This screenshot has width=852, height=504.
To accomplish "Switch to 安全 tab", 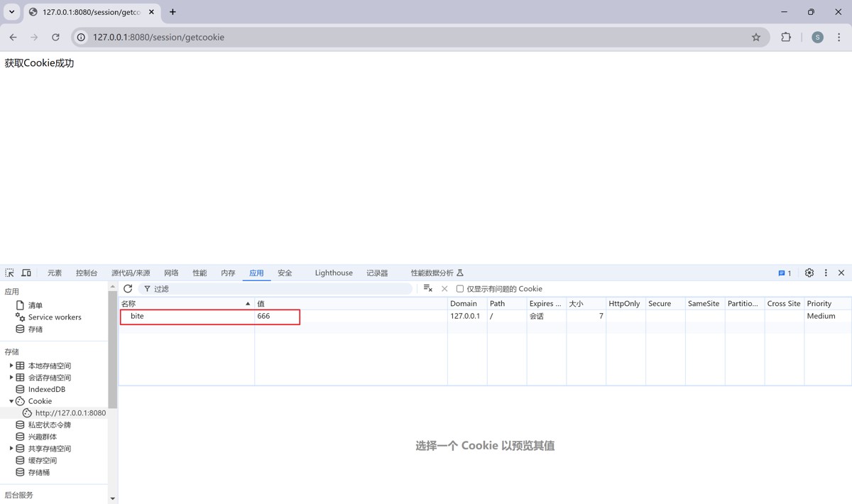I will coord(285,273).
